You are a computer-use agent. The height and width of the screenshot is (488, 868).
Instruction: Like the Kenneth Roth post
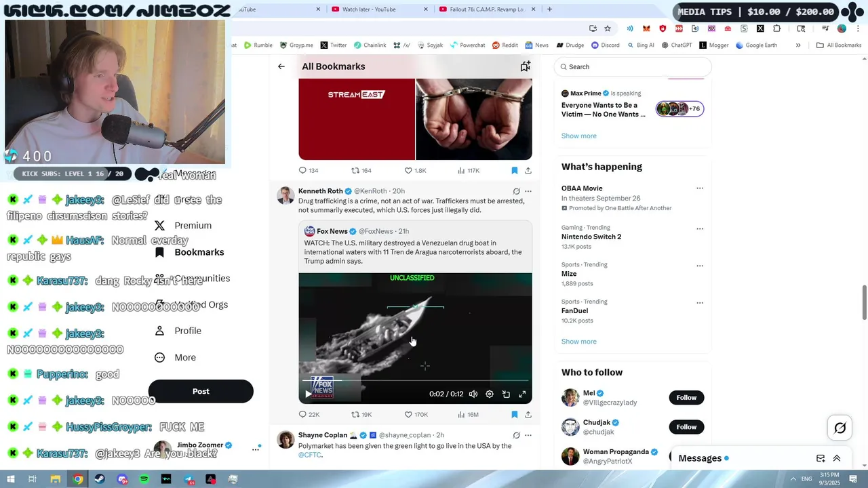click(x=416, y=414)
